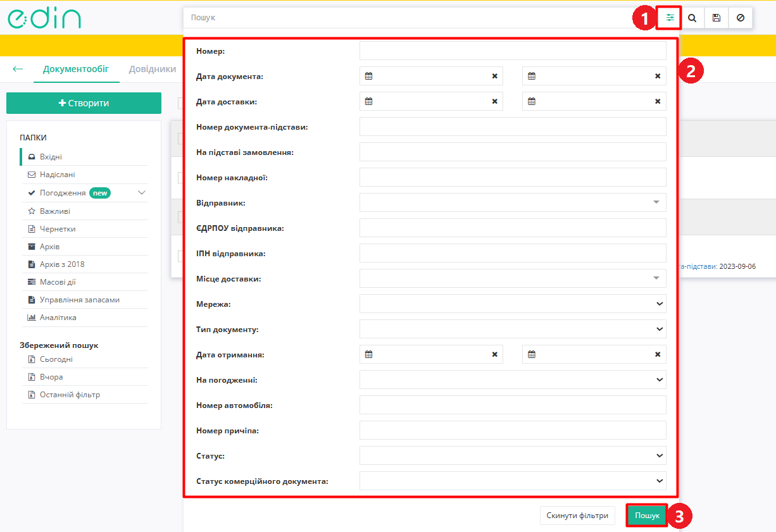Switch to the Довідники tab
Image resolution: width=776 pixels, height=532 pixels.
click(x=153, y=69)
